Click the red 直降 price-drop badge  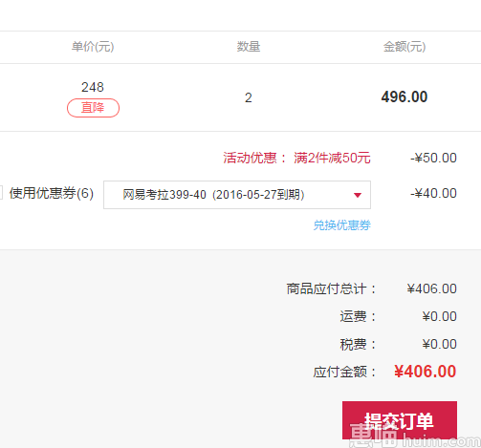pos(93,108)
